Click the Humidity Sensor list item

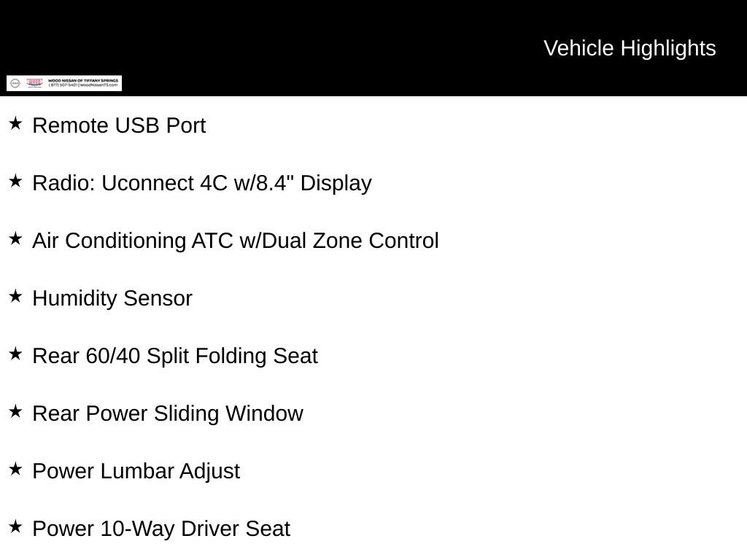112,298
